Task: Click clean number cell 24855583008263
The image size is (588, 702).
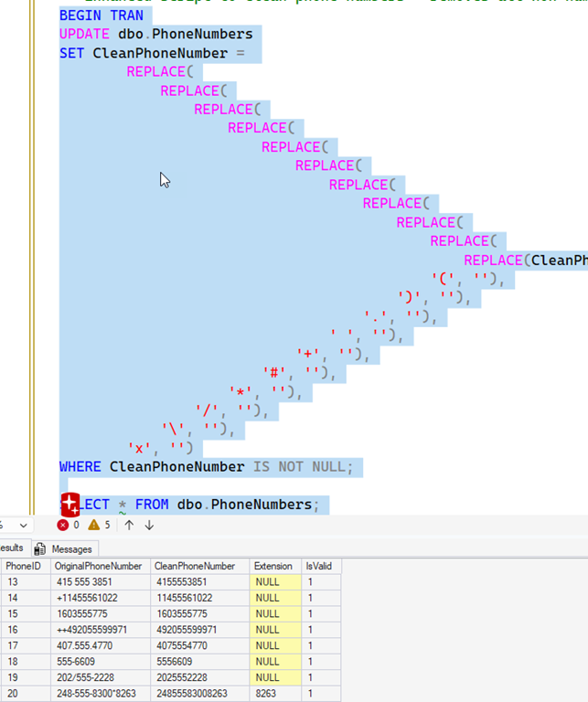Action: pos(189,694)
